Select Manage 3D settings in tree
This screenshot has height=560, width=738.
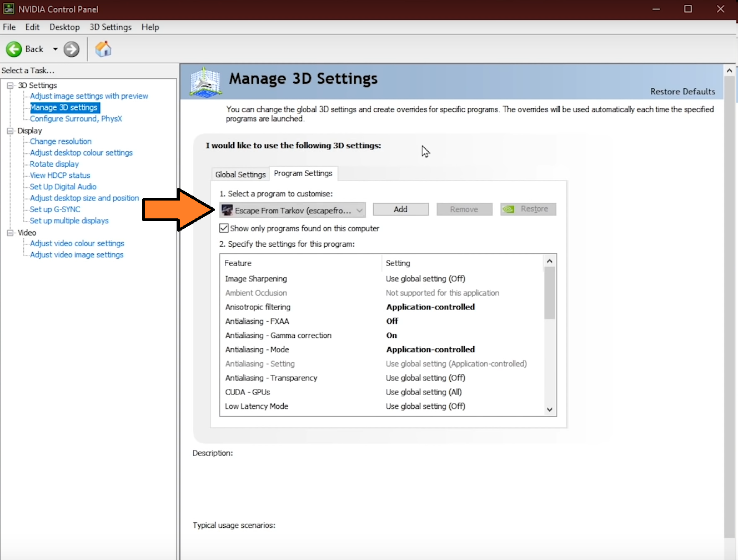(64, 107)
